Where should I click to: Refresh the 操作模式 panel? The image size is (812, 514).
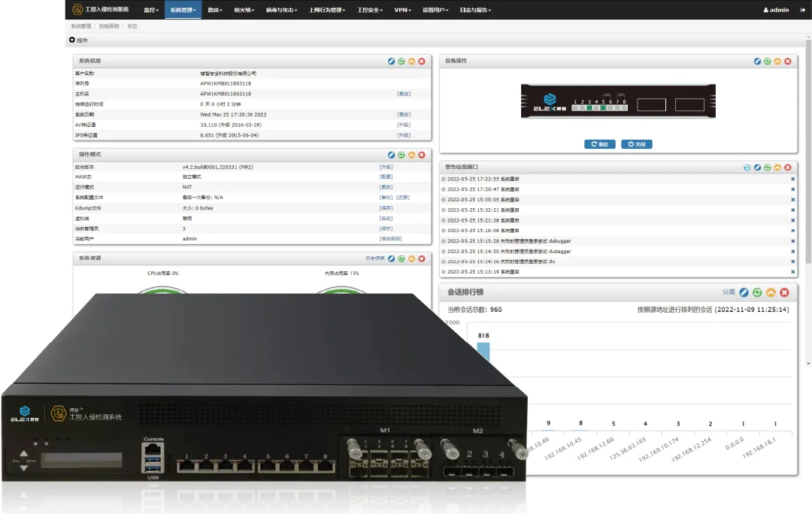pos(401,155)
